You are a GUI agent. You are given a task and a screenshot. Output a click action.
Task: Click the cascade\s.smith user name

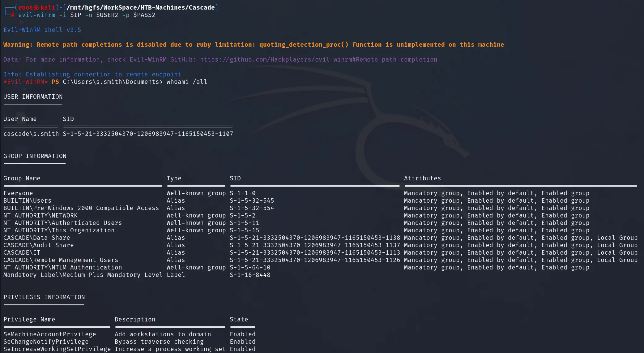31,134
